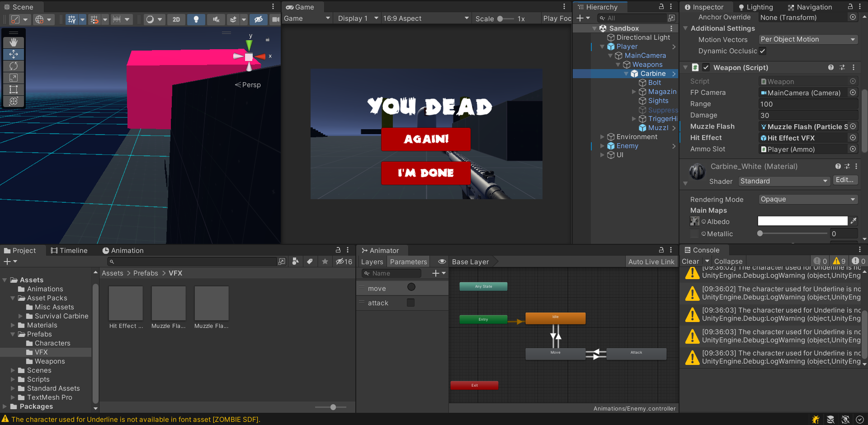Viewport: 868px width, 425px height.
Task: Open the Carbine prefab arrow
Action: tap(674, 74)
